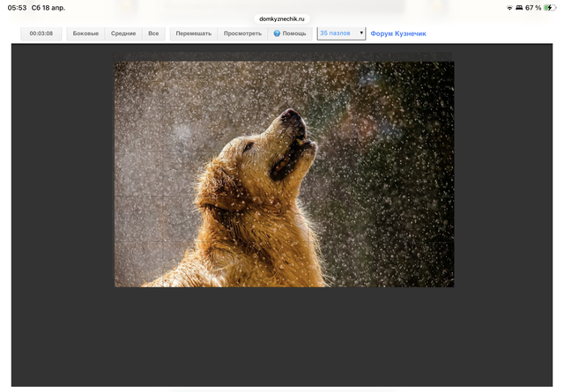Tap the bed Sleep focus icon

click(519, 8)
